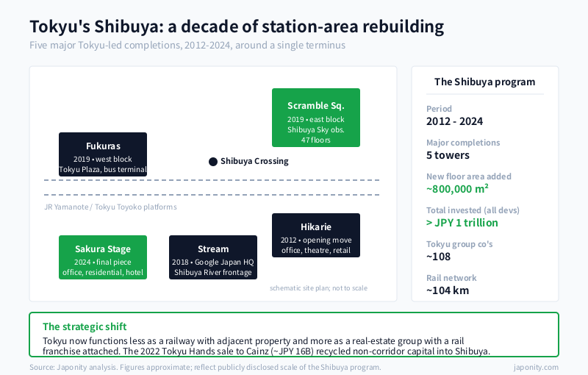Image resolution: width=588 pixels, height=375 pixels.
Task: Click the Scramble Sq. green box
Action: (x=316, y=118)
